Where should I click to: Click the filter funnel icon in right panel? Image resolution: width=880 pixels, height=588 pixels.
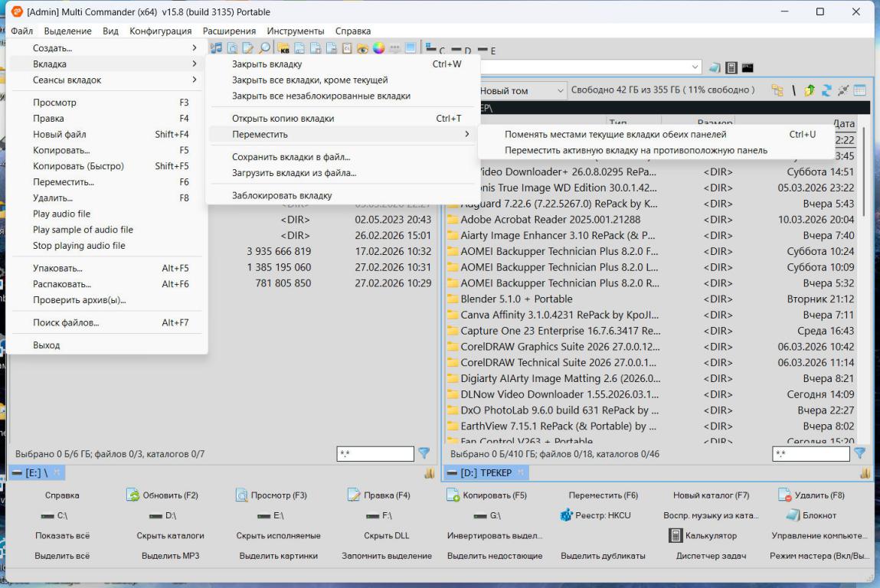tap(860, 454)
